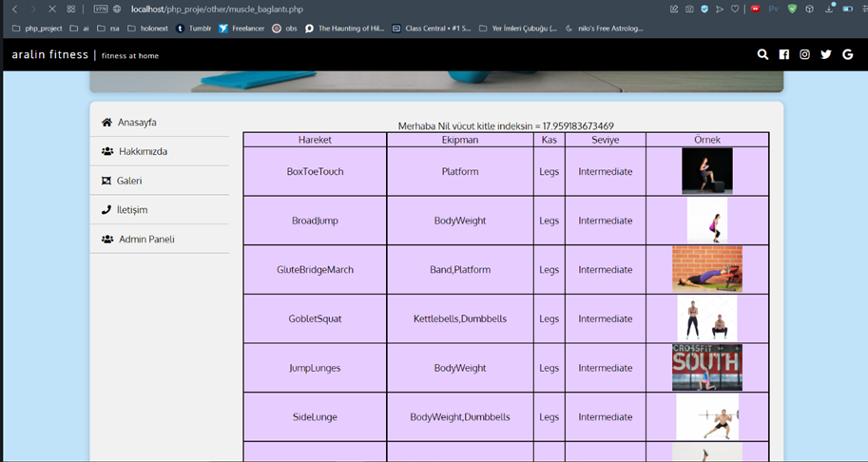Open the SideLunge example image
This screenshot has height=462, width=868.
pos(707,416)
